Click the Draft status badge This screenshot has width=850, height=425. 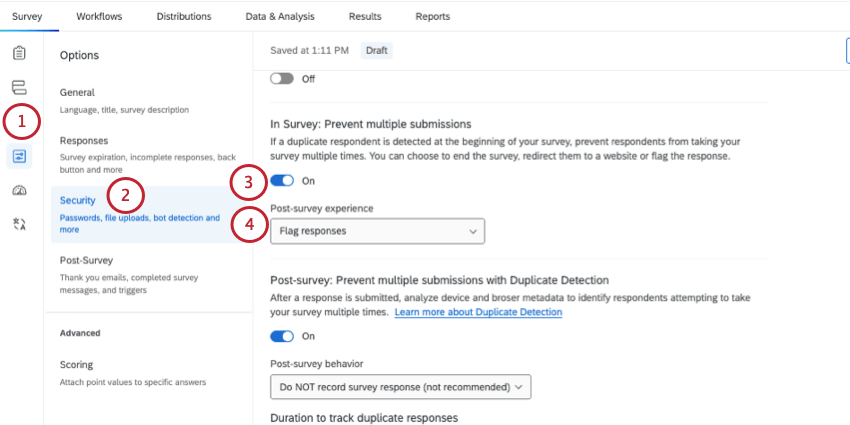pos(377,50)
